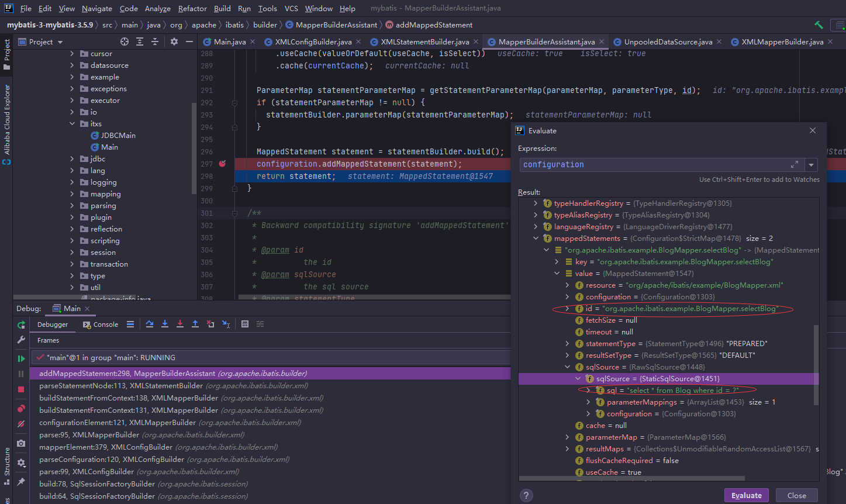Click the Close button in Evaluate dialog
The image size is (846, 504).
796,495
